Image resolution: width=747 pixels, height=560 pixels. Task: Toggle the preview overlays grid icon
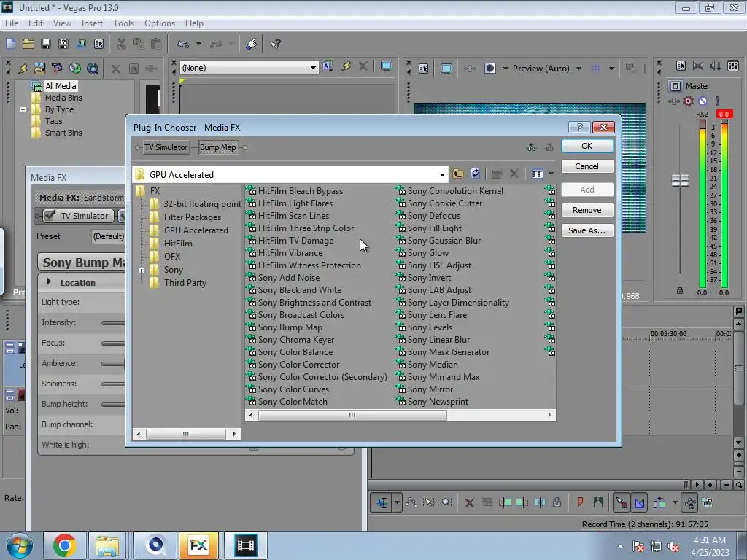[596, 69]
